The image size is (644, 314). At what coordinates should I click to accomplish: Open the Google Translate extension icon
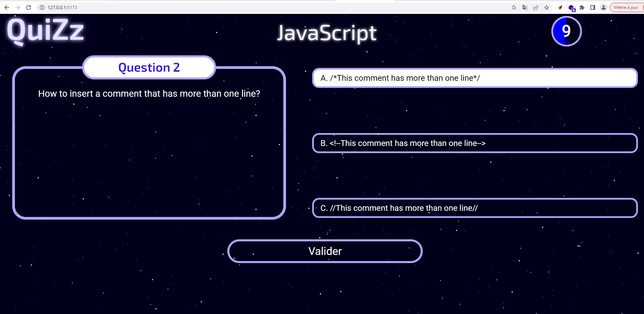(525, 7)
